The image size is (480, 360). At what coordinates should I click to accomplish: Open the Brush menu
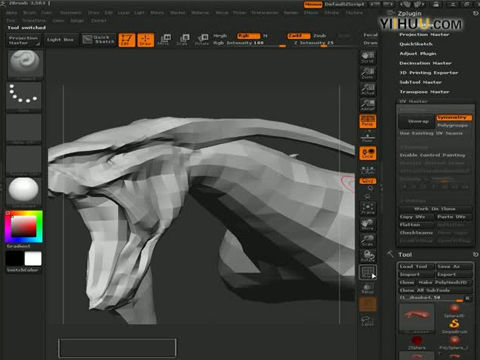point(29,13)
